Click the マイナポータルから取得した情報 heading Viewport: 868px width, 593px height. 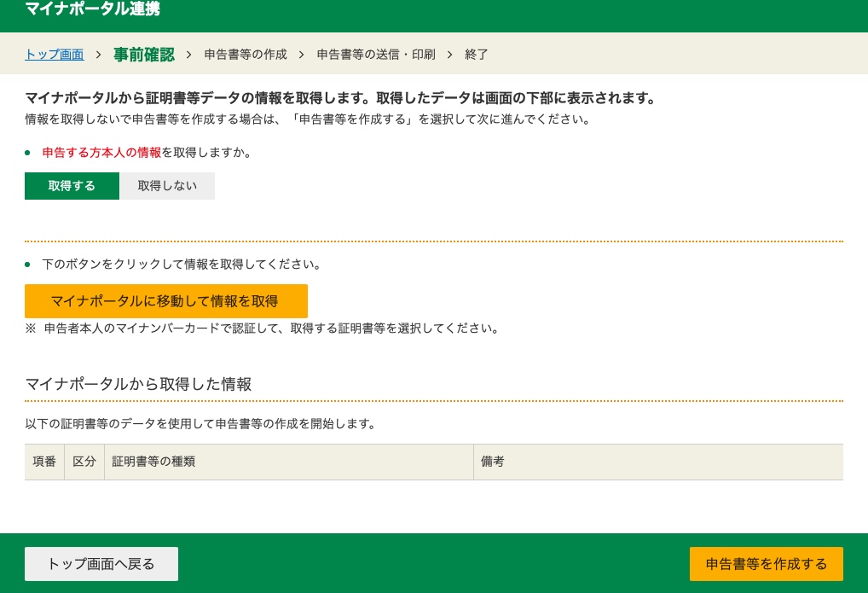pyautogui.click(x=138, y=384)
